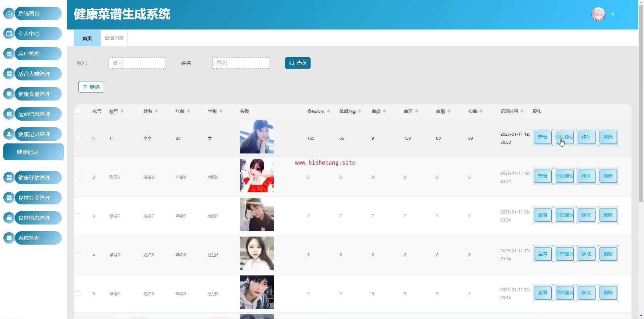644x319 pixels.
Task: Sort the table by 心率 column
Action: coord(481,111)
